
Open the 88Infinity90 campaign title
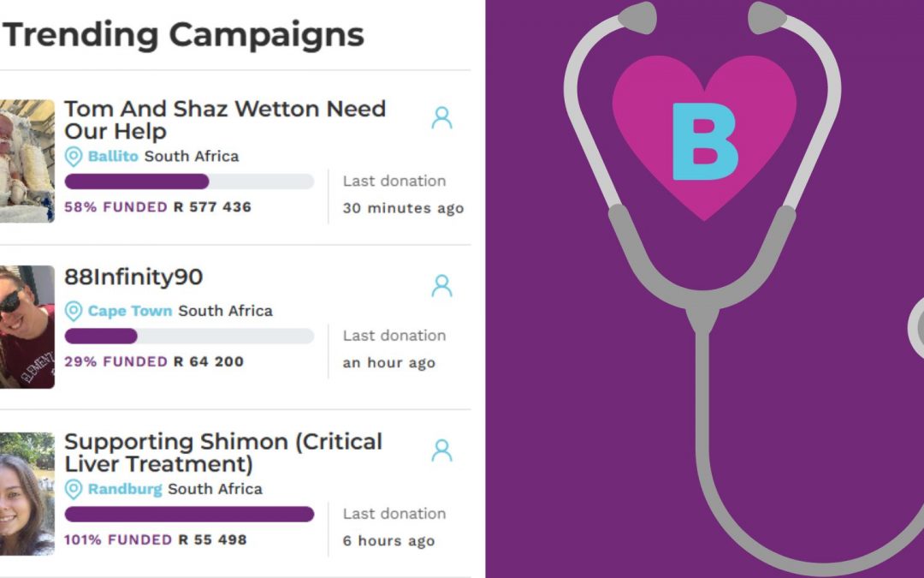[x=133, y=277]
